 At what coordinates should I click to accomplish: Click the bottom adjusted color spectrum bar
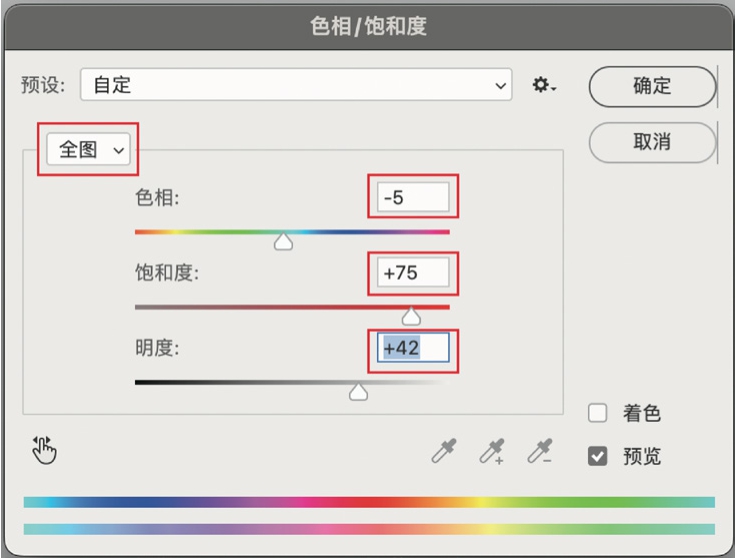(368, 529)
